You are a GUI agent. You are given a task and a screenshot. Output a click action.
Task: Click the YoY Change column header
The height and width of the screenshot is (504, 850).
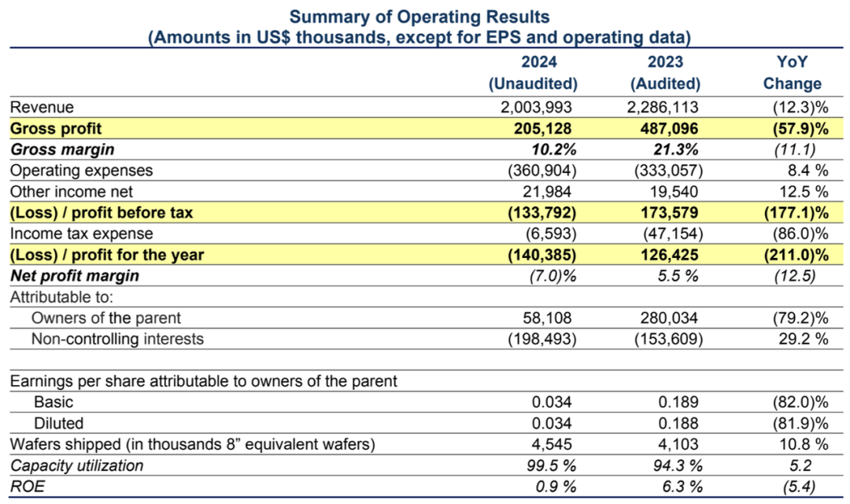pyautogui.click(x=792, y=72)
